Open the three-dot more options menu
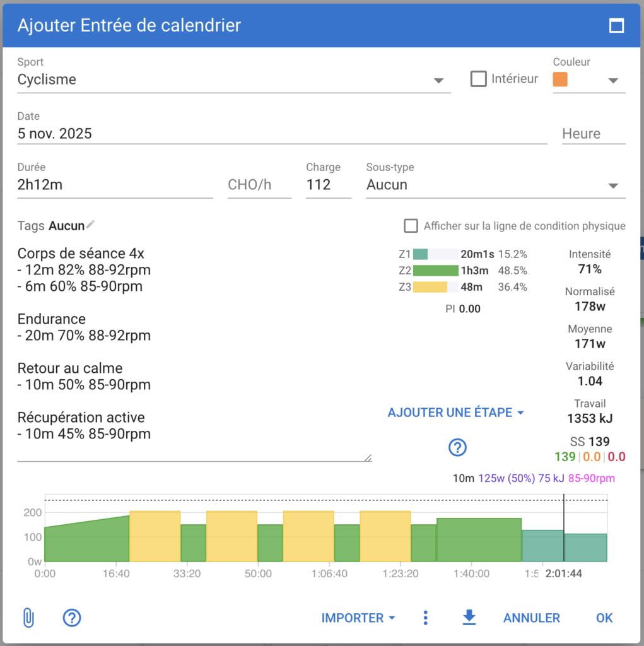Screen dimensions: 644x646 pyautogui.click(x=426, y=618)
